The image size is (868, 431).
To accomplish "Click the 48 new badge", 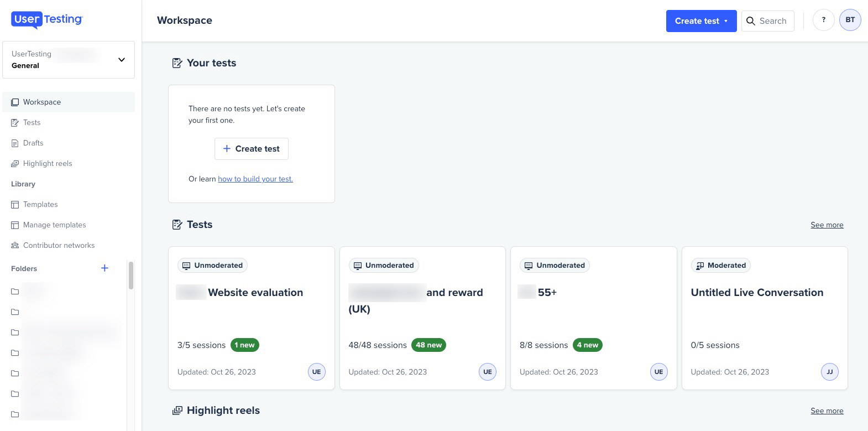I will (x=428, y=345).
